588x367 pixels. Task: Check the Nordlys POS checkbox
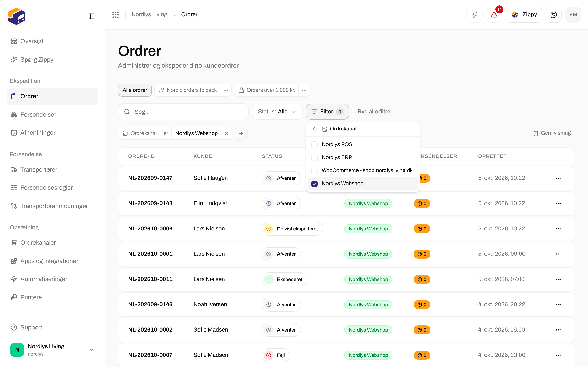click(314, 144)
